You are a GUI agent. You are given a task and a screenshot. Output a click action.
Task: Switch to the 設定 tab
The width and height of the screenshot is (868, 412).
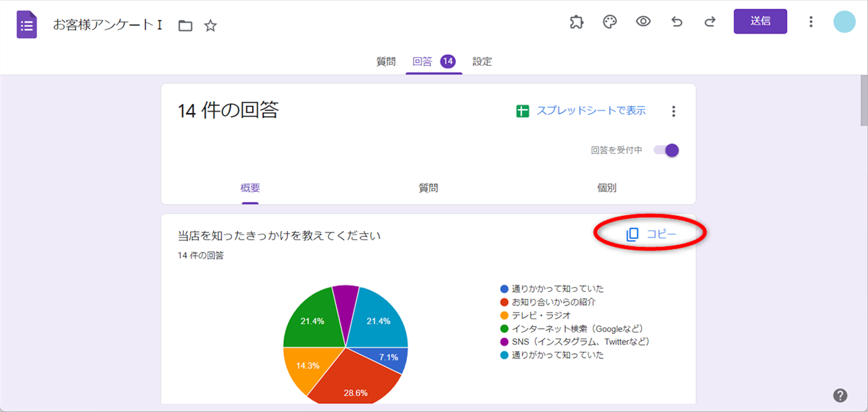pos(482,61)
